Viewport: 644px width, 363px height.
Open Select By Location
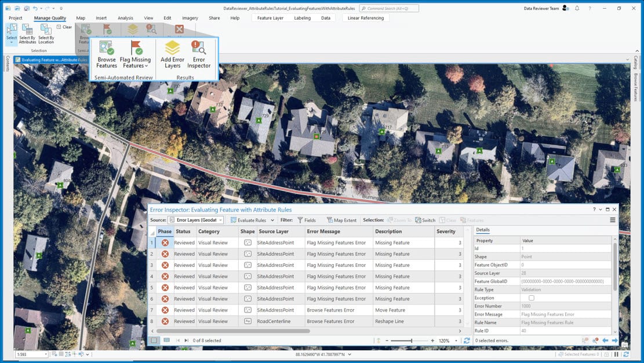[x=46, y=35]
